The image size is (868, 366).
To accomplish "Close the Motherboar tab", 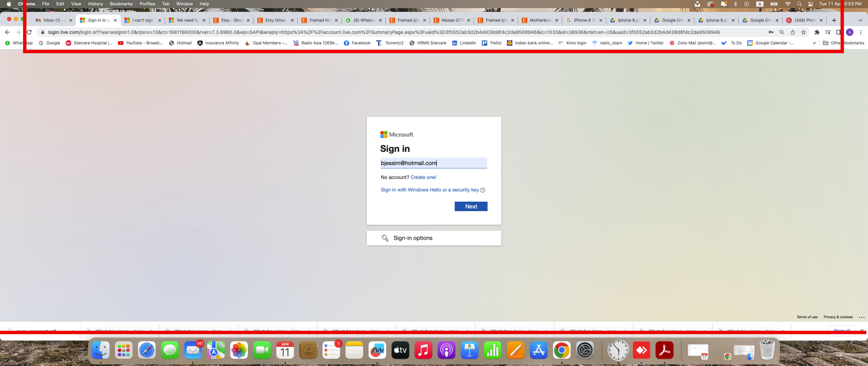I will click(556, 20).
